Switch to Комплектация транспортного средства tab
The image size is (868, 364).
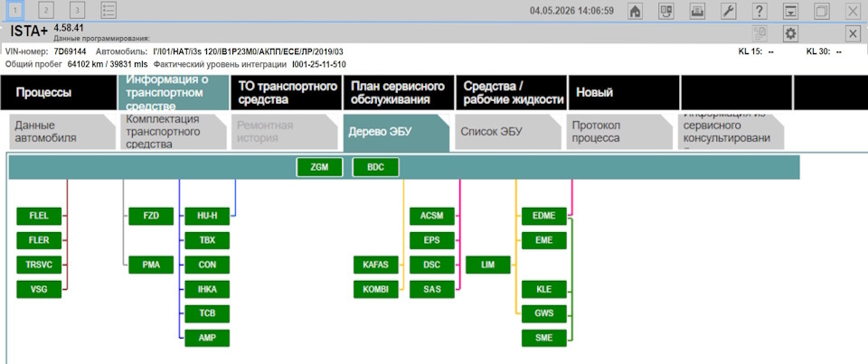coord(174,132)
